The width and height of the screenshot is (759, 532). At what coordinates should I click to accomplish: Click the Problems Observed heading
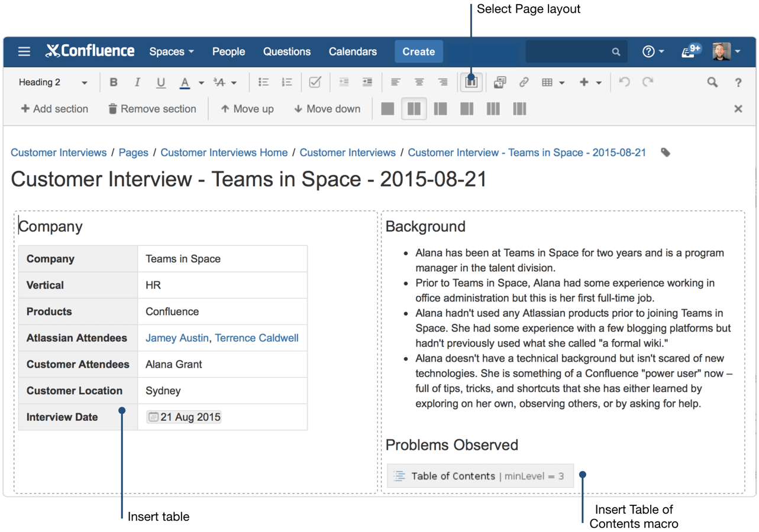click(452, 445)
